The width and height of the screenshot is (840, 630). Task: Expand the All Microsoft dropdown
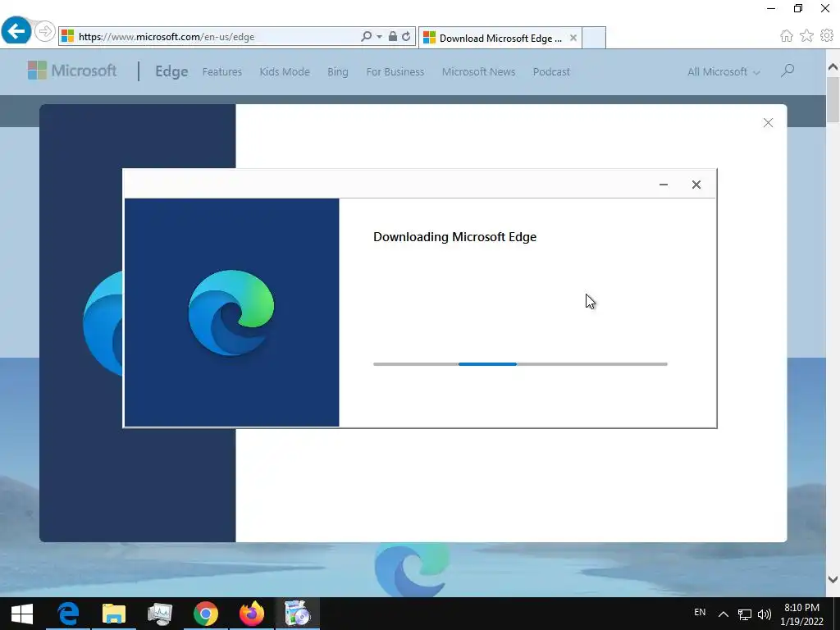[724, 72]
